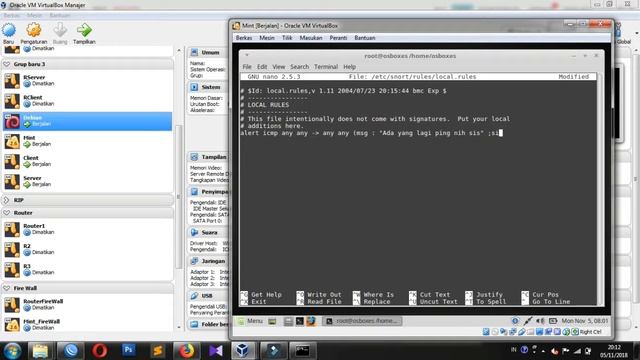Open Photoshop from taskbar
This screenshot has height=360, width=640.
tap(128, 351)
